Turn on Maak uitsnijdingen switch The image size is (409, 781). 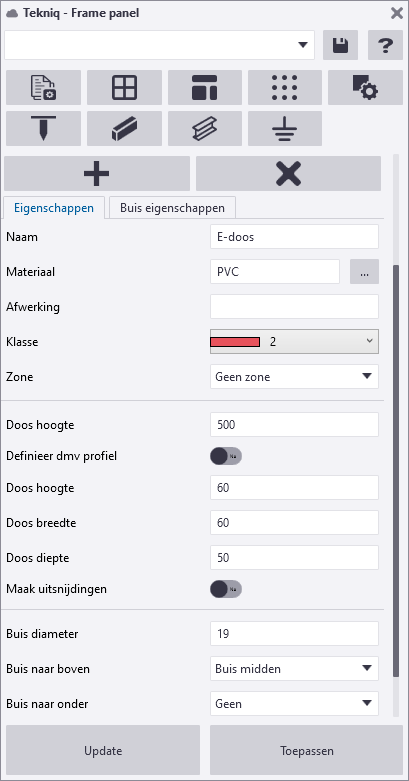coord(226,589)
